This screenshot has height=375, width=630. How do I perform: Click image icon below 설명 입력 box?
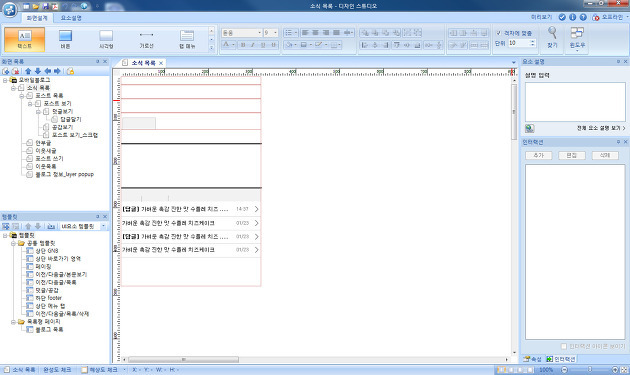pyautogui.click(x=530, y=128)
